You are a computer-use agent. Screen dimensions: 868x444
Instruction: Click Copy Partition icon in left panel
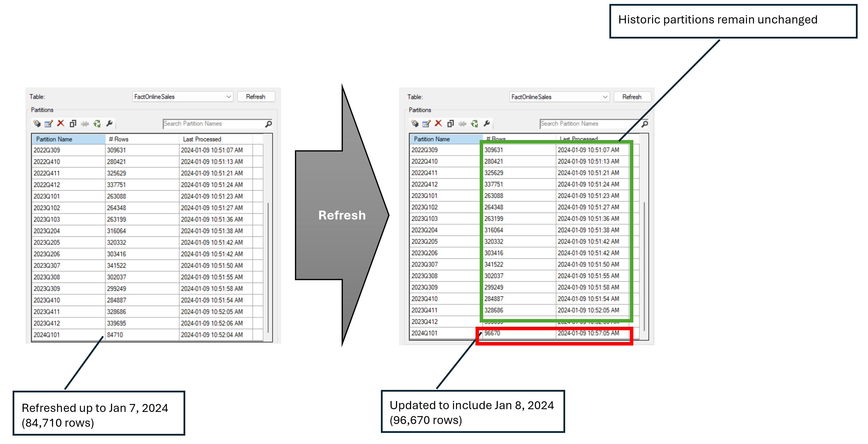click(73, 124)
